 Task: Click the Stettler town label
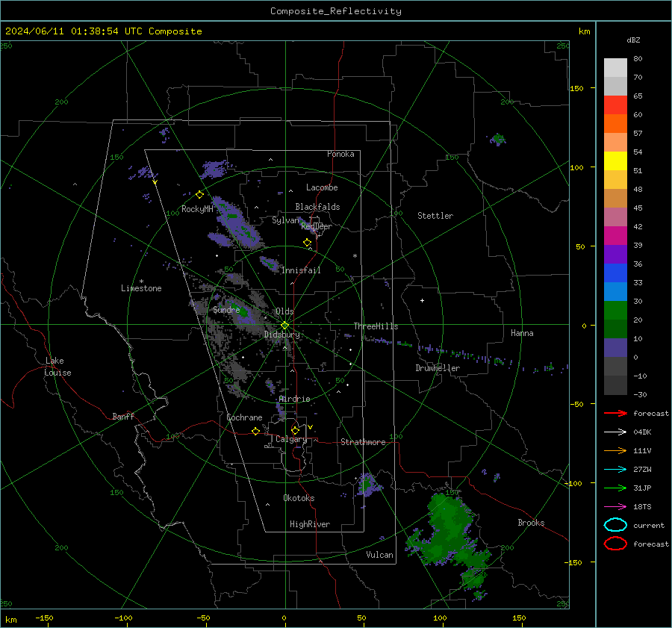pos(435,216)
